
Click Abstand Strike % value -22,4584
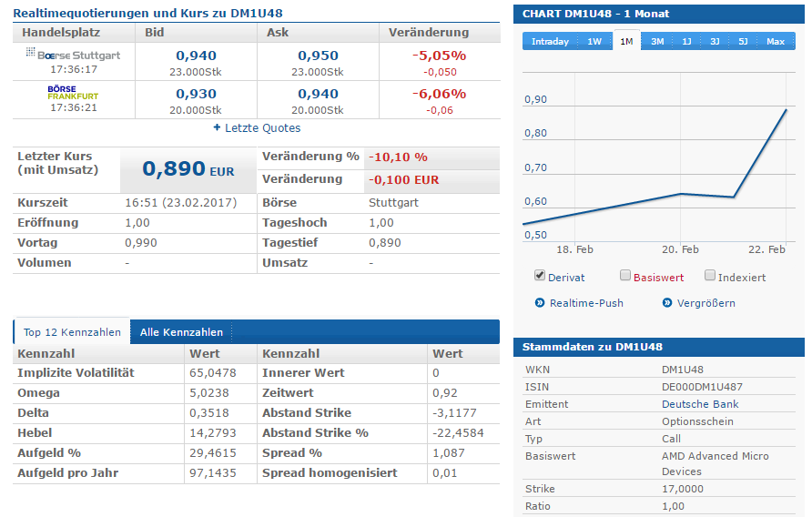[458, 433]
